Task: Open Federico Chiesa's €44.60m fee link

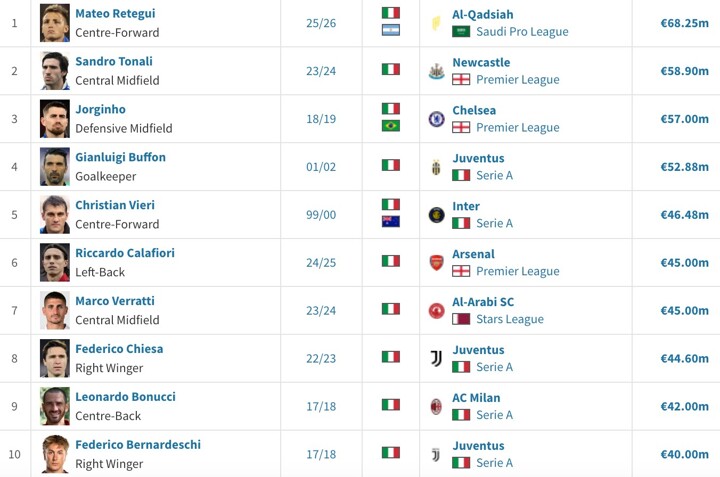Action: [x=684, y=359]
